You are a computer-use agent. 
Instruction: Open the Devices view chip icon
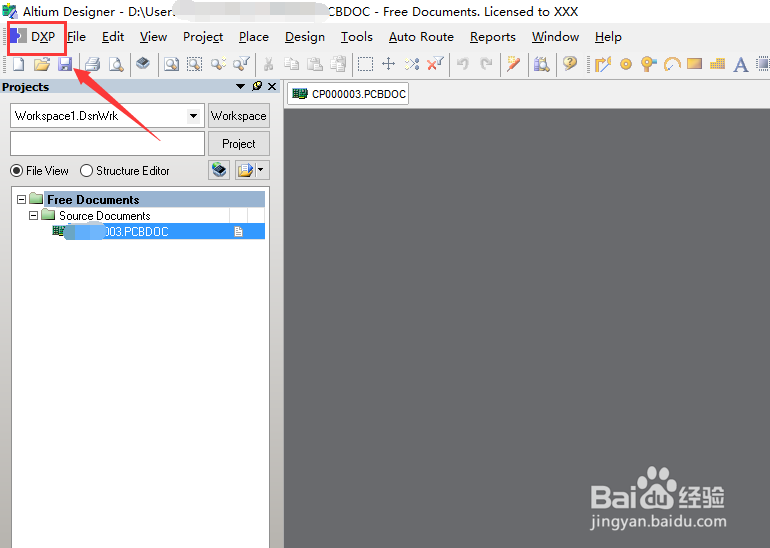click(143, 63)
